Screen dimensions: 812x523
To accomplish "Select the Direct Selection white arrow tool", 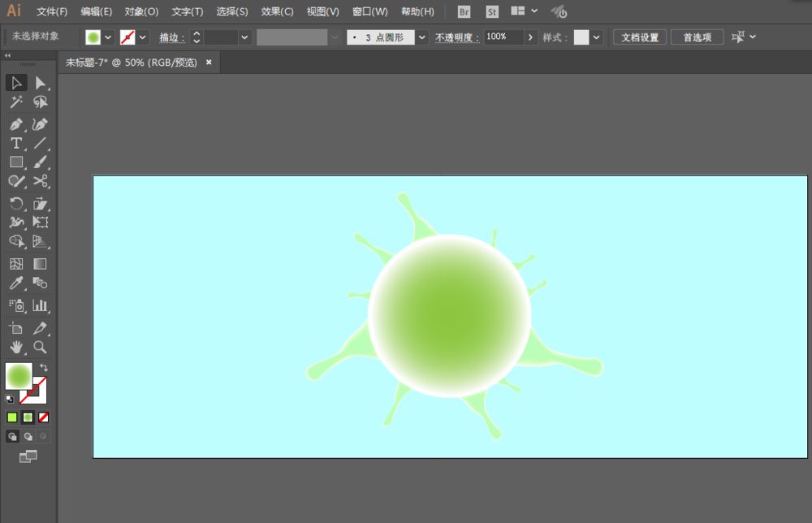I will point(40,83).
